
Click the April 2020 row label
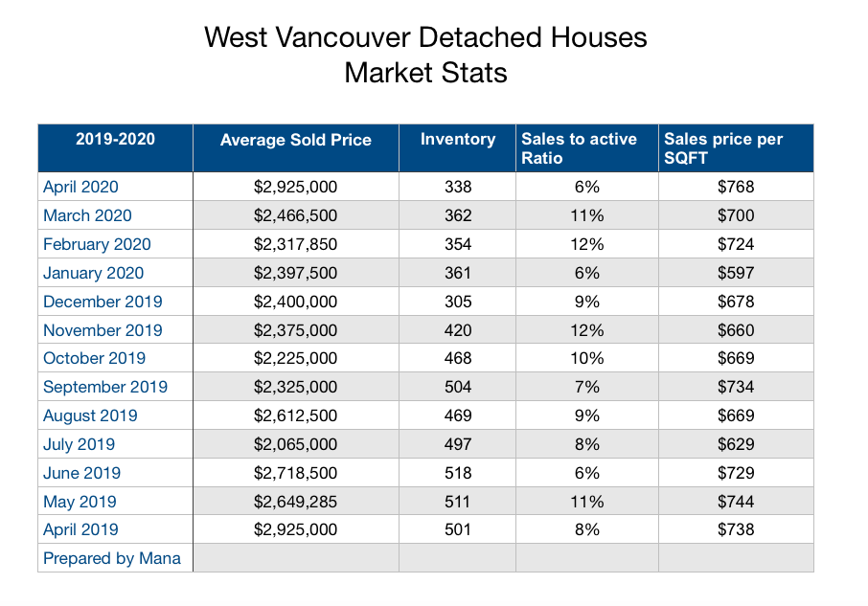(x=80, y=187)
